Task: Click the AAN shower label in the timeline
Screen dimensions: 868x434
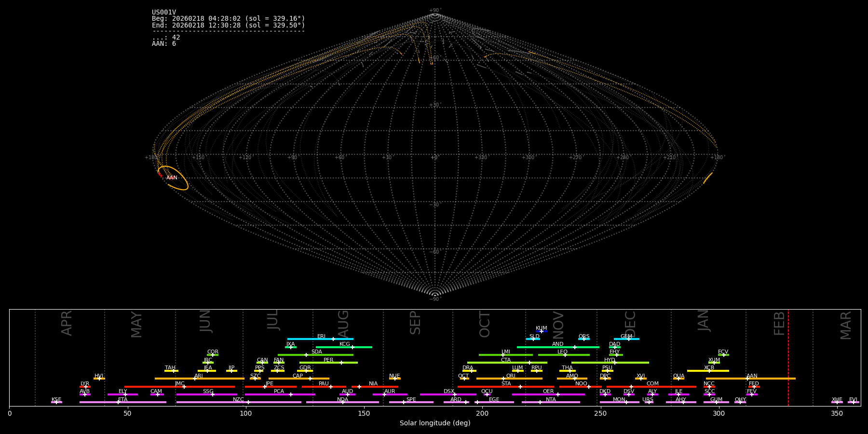Action: point(752,376)
